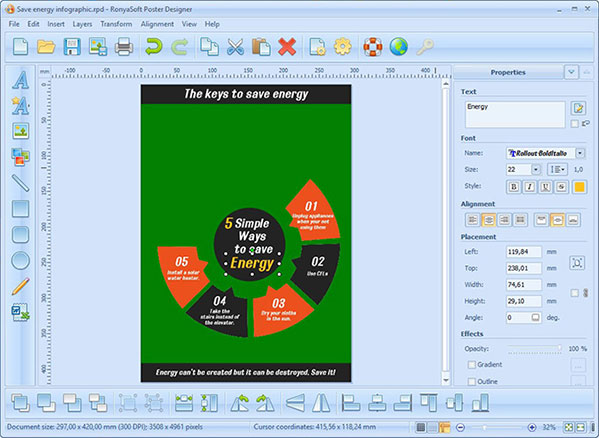Select the Rectangle shape tool
Viewport: 599px width, 438px height.
tap(20, 209)
